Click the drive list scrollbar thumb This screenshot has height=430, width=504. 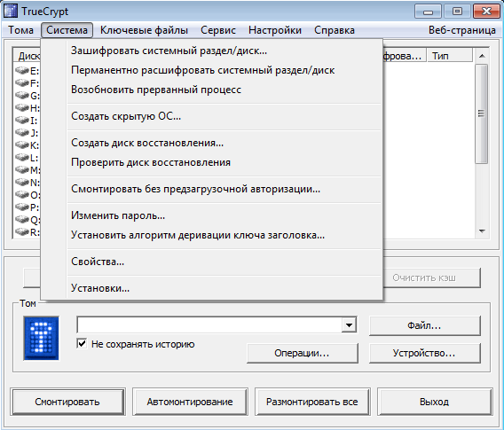coord(482,113)
